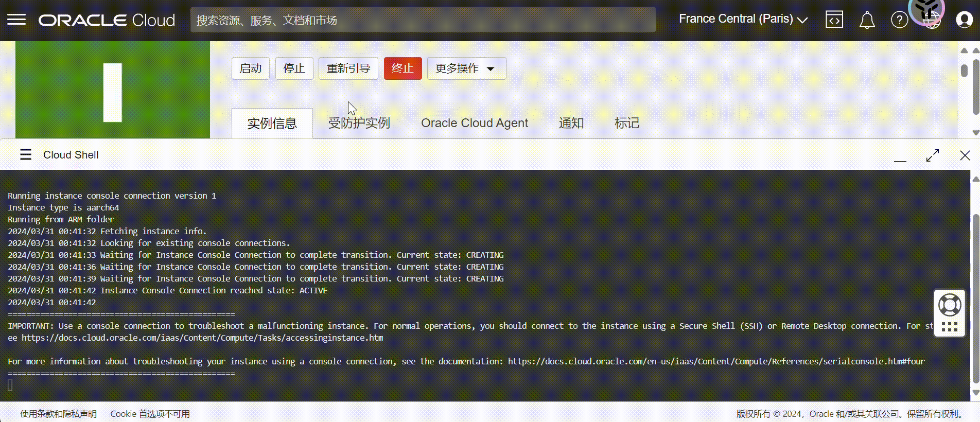Screen dimensions: 980x422
Task: Open the help question mark menu
Action: [x=899, y=20]
